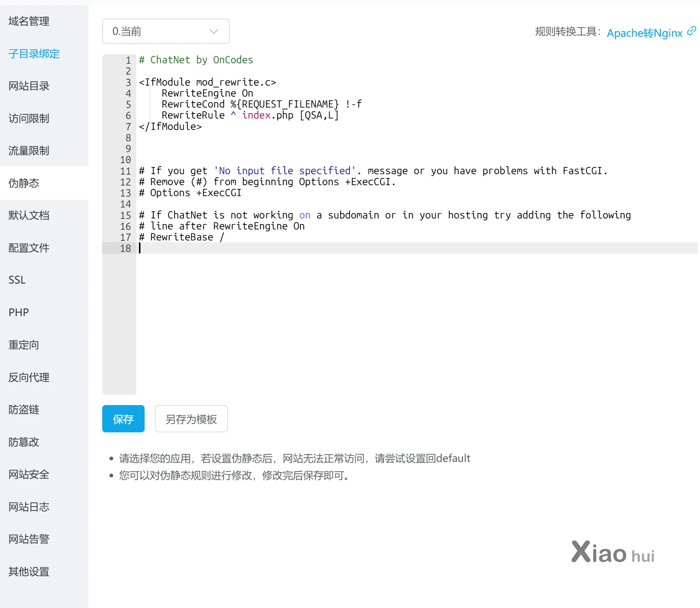
Task: Open the 防盗链 tab
Action: pyautogui.click(x=24, y=410)
